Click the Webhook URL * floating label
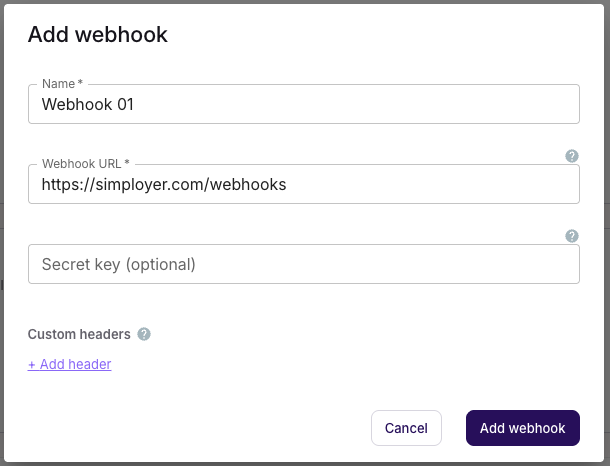The image size is (610, 466). pyautogui.click(x=86, y=164)
